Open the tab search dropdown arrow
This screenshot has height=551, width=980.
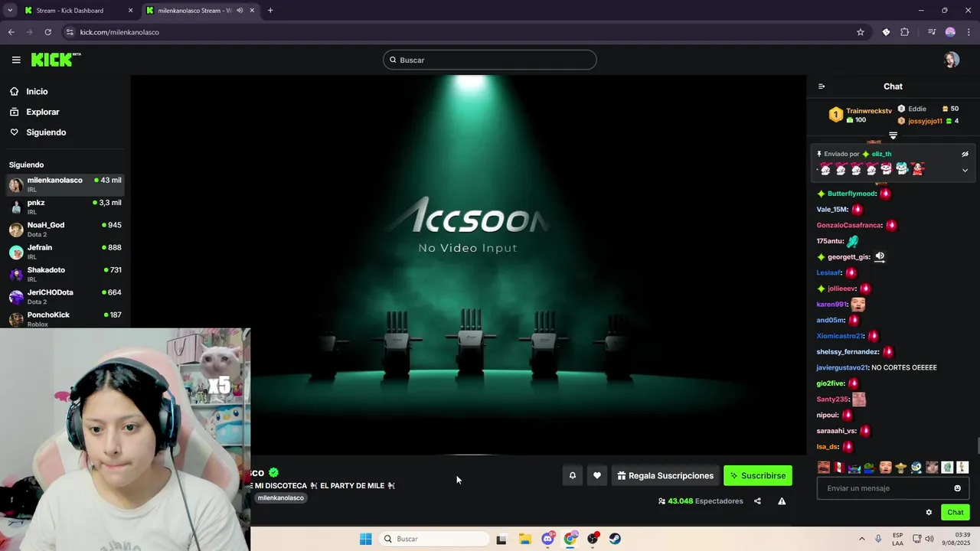[9, 11]
